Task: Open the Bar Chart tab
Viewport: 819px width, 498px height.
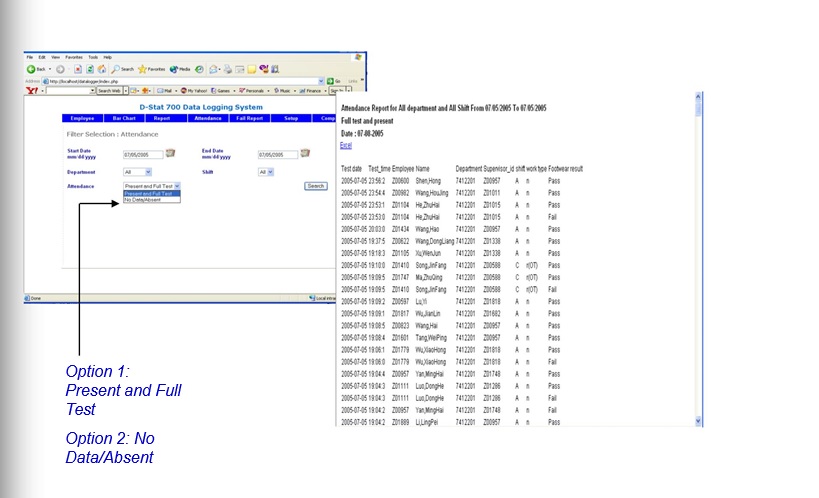Action: pyautogui.click(x=124, y=118)
